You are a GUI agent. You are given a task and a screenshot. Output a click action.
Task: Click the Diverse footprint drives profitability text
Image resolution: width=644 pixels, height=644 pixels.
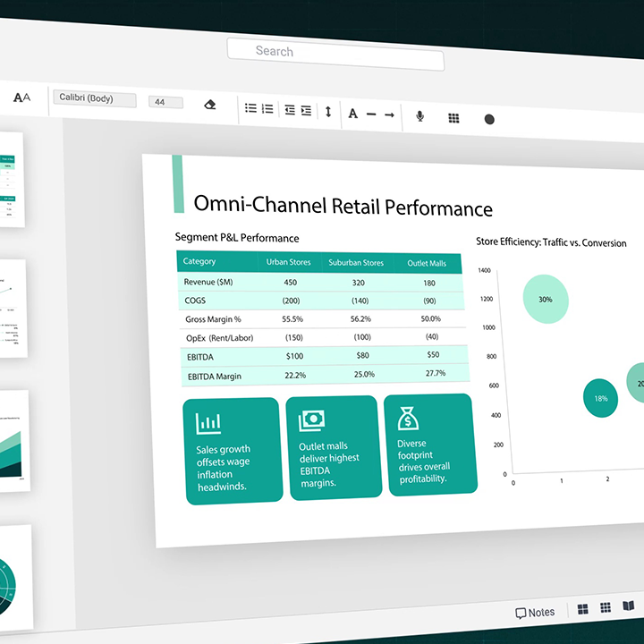tap(423, 462)
